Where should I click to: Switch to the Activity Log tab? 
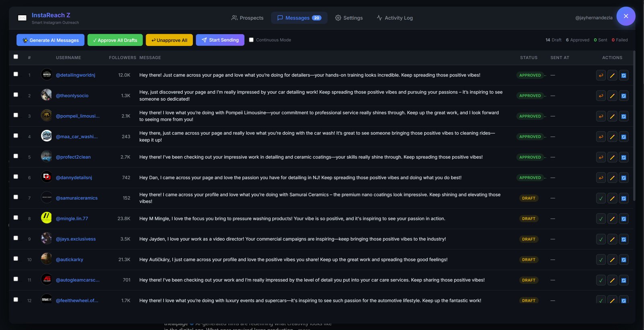(394, 18)
